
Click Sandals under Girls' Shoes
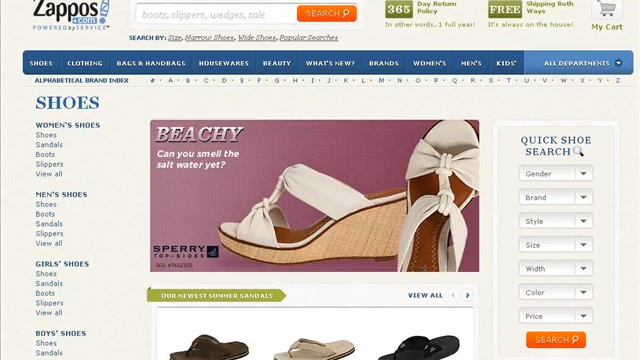click(49, 284)
